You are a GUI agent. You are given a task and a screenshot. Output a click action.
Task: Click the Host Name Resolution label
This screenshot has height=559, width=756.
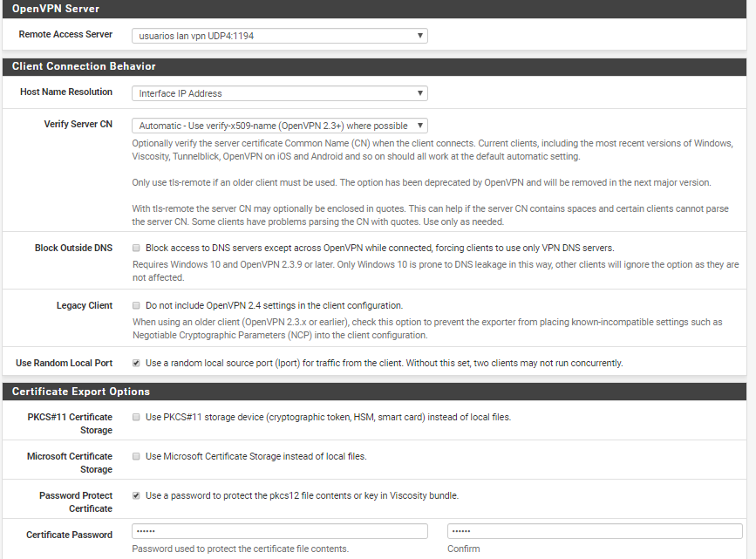pyautogui.click(x=66, y=92)
